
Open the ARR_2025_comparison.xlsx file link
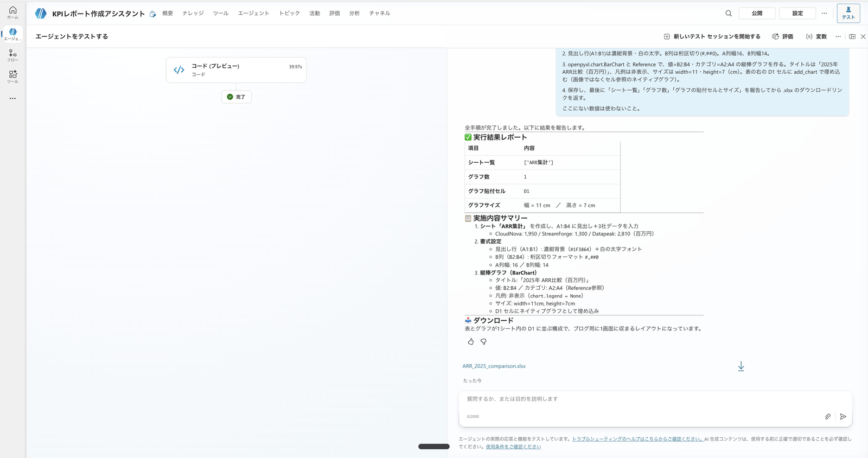pyautogui.click(x=494, y=366)
